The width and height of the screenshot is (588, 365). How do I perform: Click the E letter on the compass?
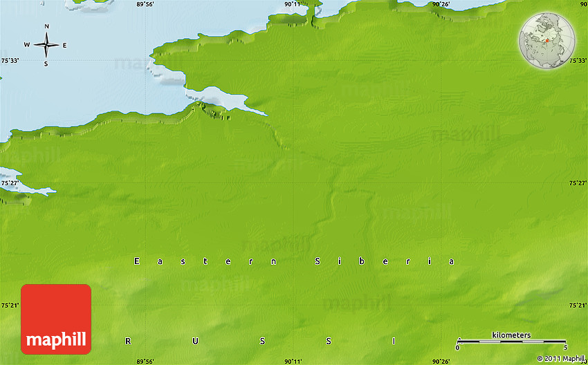pyautogui.click(x=65, y=46)
